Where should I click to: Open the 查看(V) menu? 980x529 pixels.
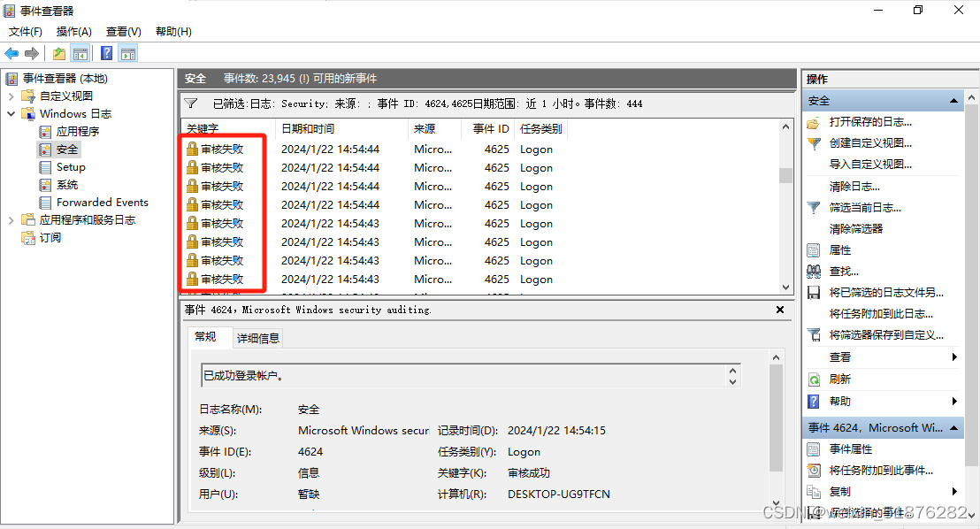(123, 31)
